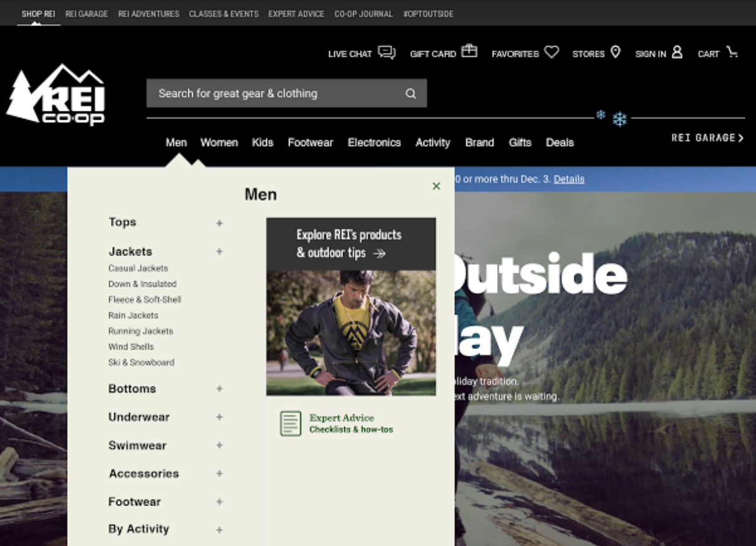Click the Fleece & Soft-Shell link
The width and height of the screenshot is (756, 546).
(145, 299)
